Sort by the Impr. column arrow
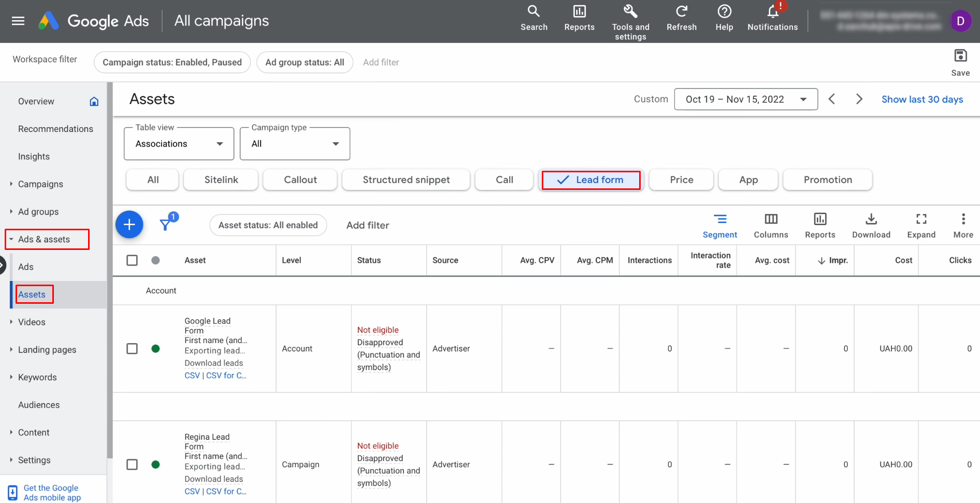The width and height of the screenshot is (980, 503). (822, 261)
